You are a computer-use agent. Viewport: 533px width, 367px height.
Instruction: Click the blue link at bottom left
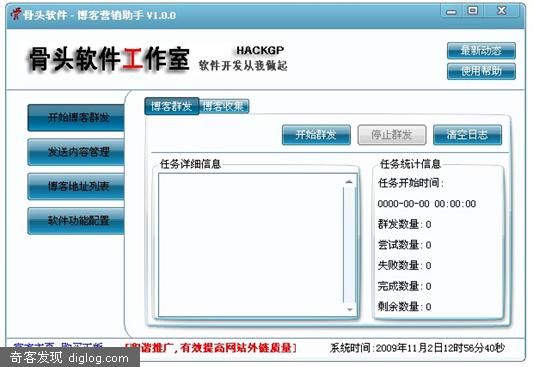(x=58, y=345)
